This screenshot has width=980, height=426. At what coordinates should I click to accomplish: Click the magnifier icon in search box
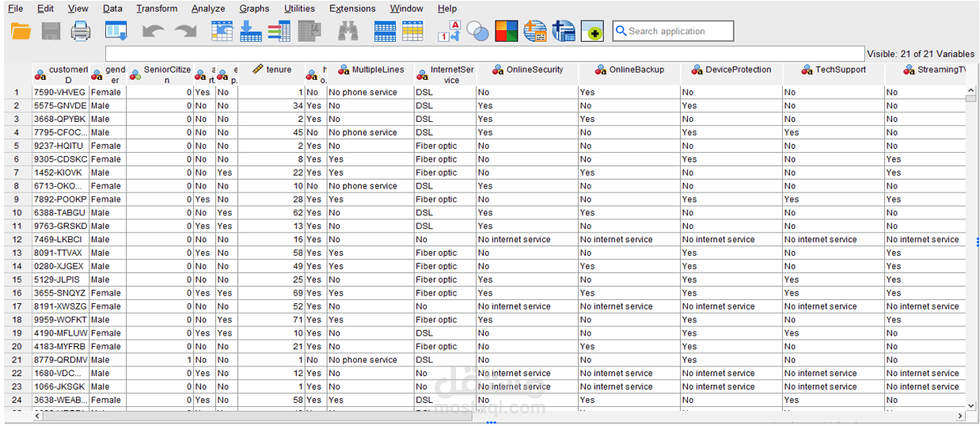621,31
